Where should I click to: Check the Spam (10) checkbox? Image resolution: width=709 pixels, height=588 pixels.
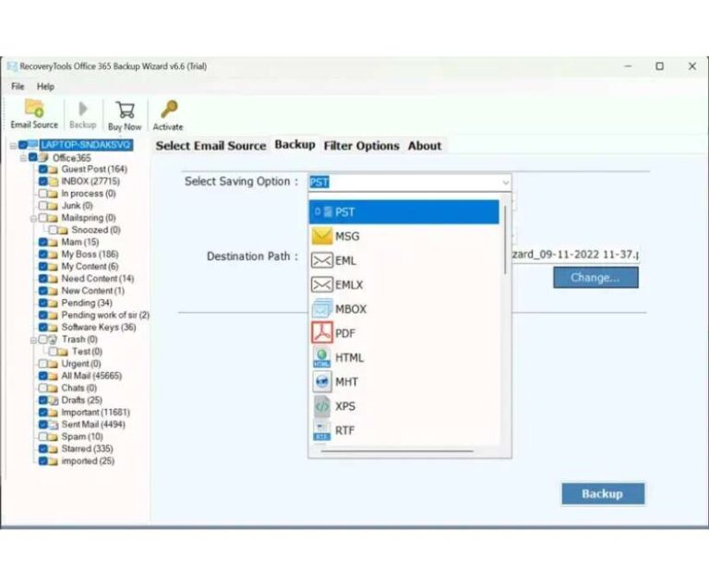[x=43, y=437]
